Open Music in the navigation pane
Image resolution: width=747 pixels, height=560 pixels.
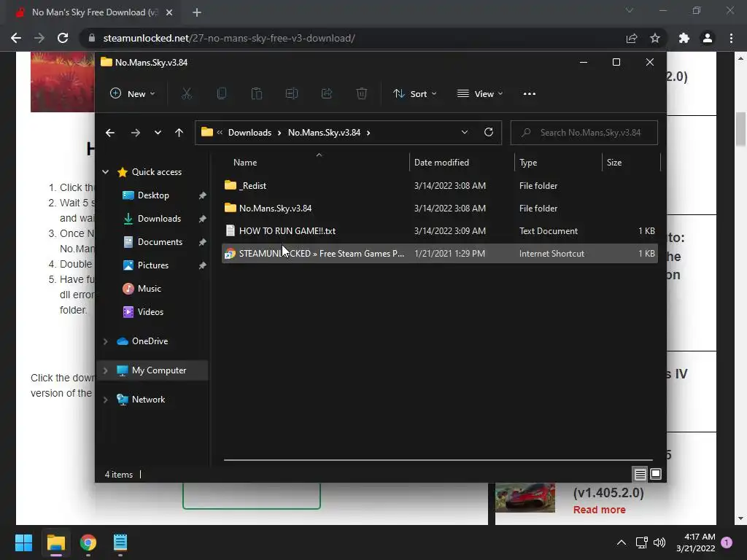[x=149, y=289]
